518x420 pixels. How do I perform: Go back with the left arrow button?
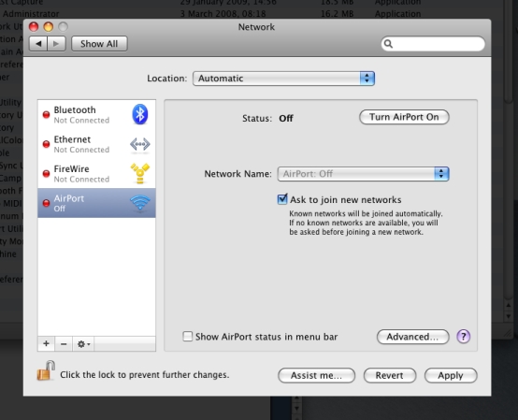coord(38,44)
